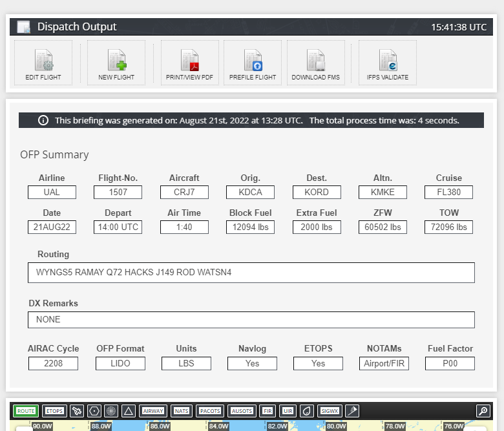Screen dimensions: 504x431
Task: Toggle NATS tracks layer
Action: point(182,411)
